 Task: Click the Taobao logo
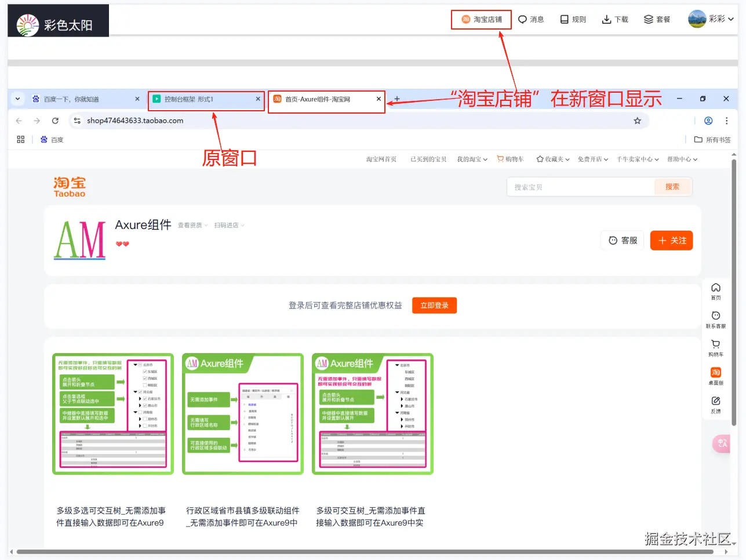click(70, 187)
